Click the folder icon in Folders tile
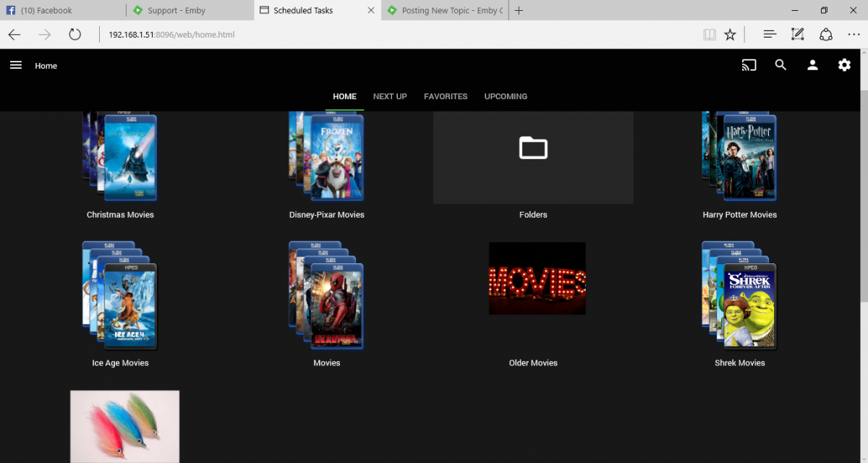Image resolution: width=868 pixels, height=463 pixels. [x=533, y=148]
